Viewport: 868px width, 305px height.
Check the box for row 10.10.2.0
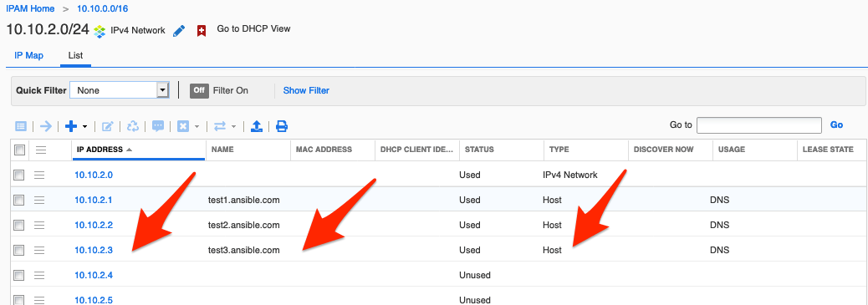point(19,175)
